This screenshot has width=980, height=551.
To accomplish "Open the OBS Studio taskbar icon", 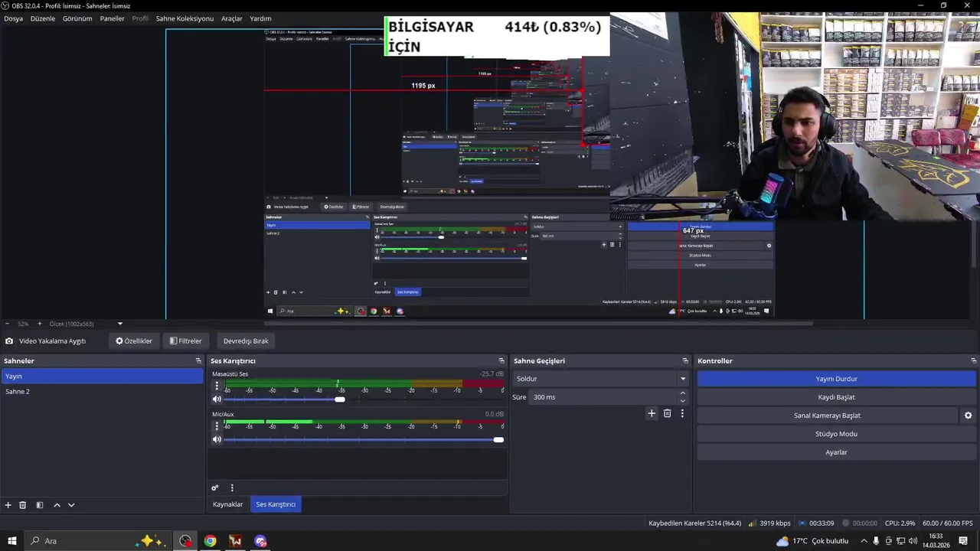I will [x=185, y=541].
